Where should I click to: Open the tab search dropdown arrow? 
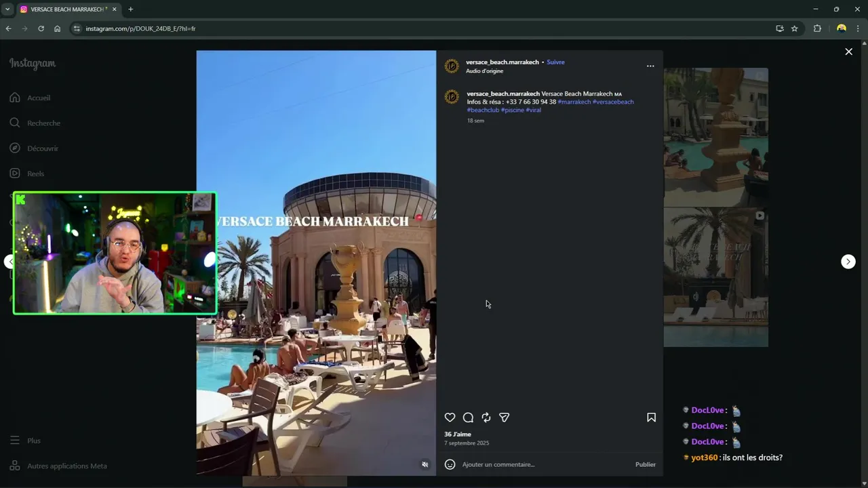pyautogui.click(x=7, y=9)
